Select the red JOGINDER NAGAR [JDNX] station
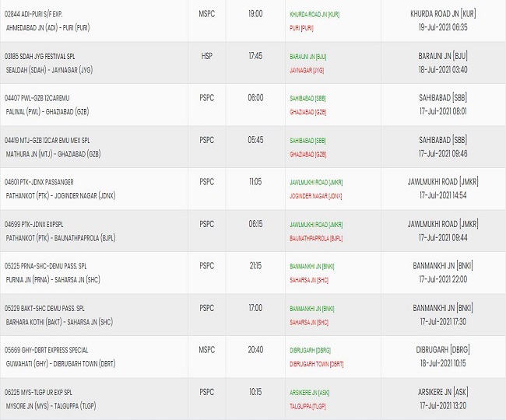Image resolution: width=506 pixels, height=420 pixels. coord(315,196)
